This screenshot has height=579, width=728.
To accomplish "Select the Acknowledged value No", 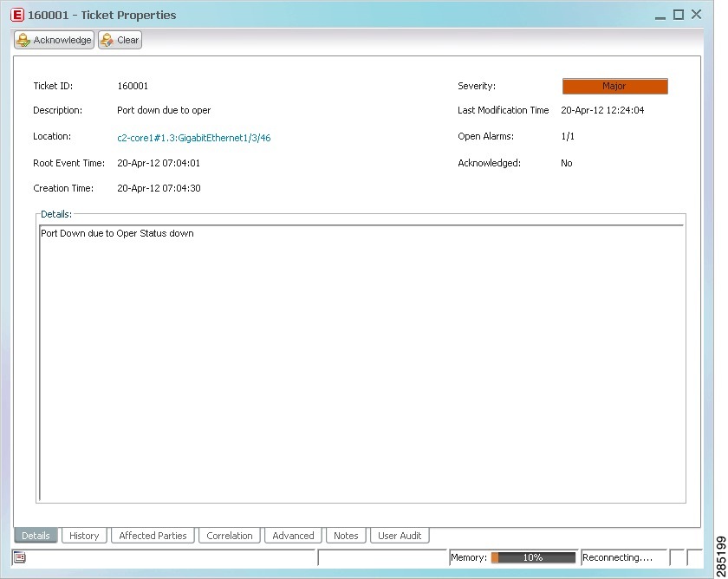I will click(567, 163).
